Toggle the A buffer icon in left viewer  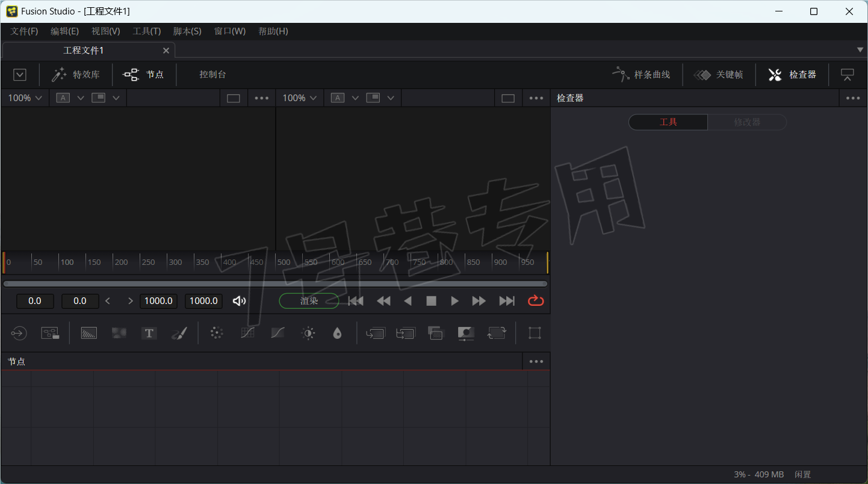click(63, 98)
